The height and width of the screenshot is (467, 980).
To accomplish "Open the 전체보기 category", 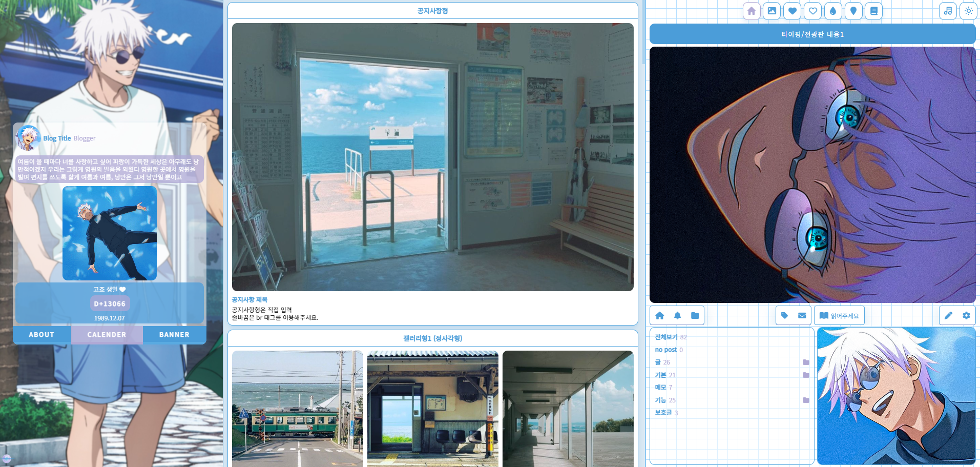I will pos(666,337).
